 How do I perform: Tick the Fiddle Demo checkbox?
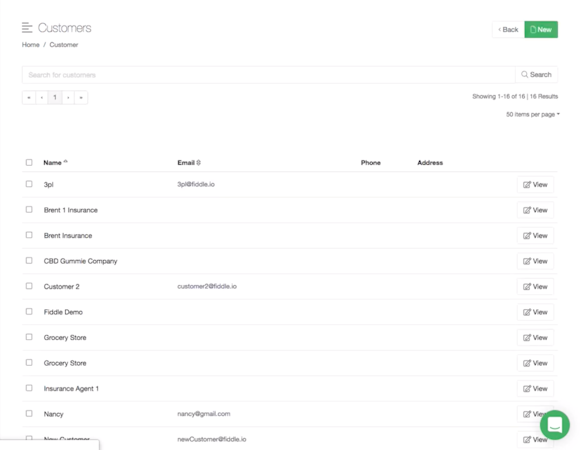point(29,312)
